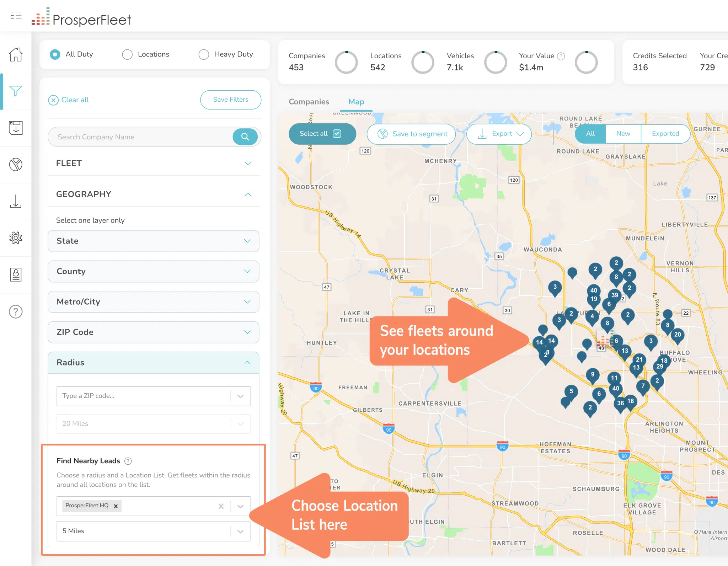Click the Find Nearby Leads heading
The height and width of the screenshot is (566, 728).
coord(88,461)
